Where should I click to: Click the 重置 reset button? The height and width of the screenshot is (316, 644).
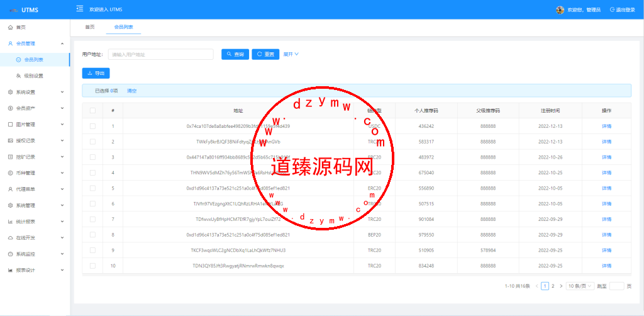tap(265, 54)
